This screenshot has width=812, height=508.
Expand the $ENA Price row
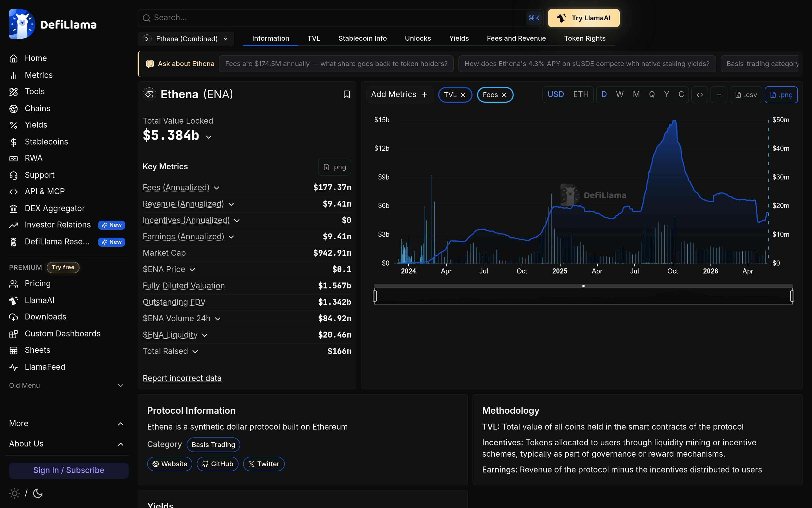click(192, 270)
